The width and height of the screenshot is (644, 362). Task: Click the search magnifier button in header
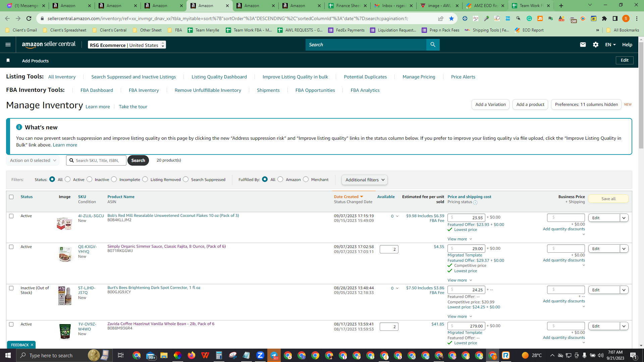433,45
